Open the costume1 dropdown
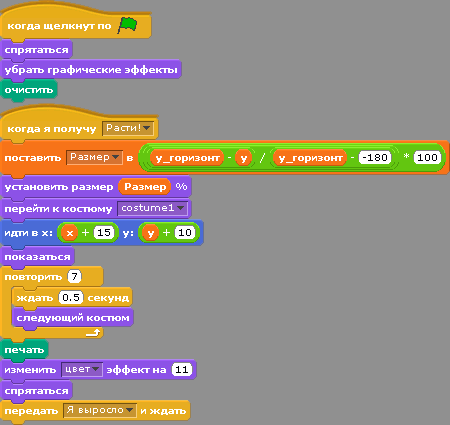Viewport: 450px width, 425px height. tap(152, 208)
